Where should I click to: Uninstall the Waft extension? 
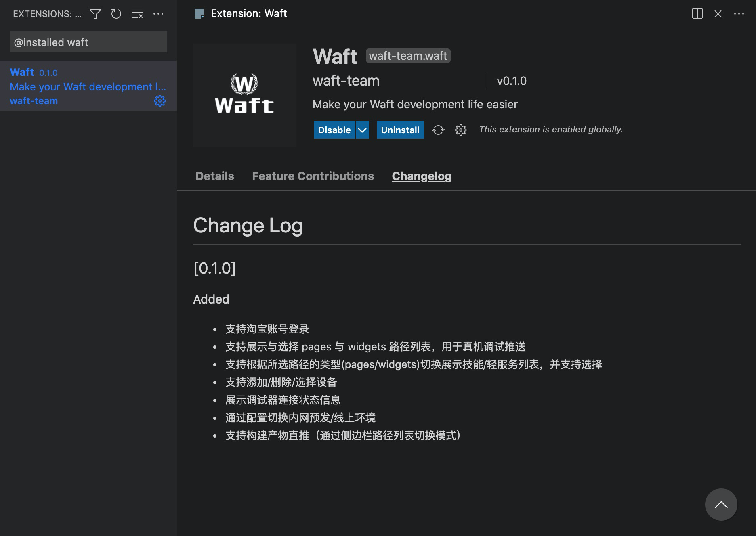click(x=400, y=130)
